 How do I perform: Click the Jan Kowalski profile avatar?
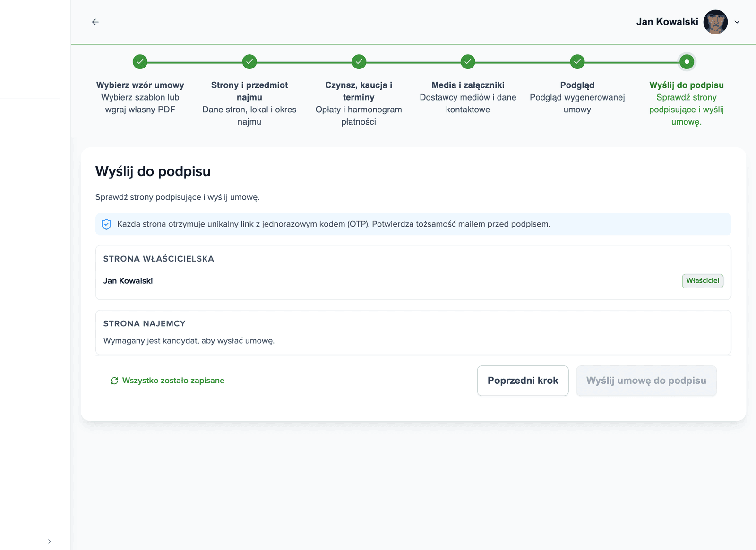pyautogui.click(x=715, y=22)
